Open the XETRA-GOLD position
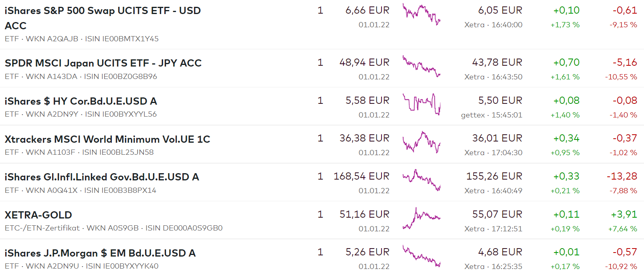The width and height of the screenshot is (644, 275). 38,215
